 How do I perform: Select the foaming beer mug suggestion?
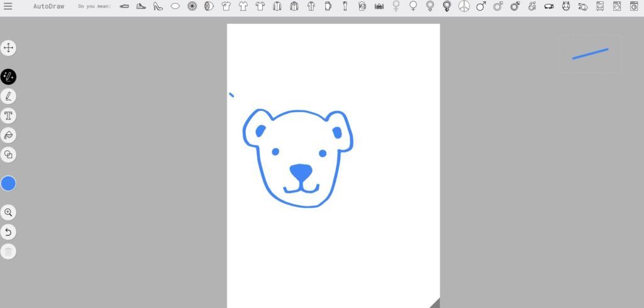[x=362, y=6]
